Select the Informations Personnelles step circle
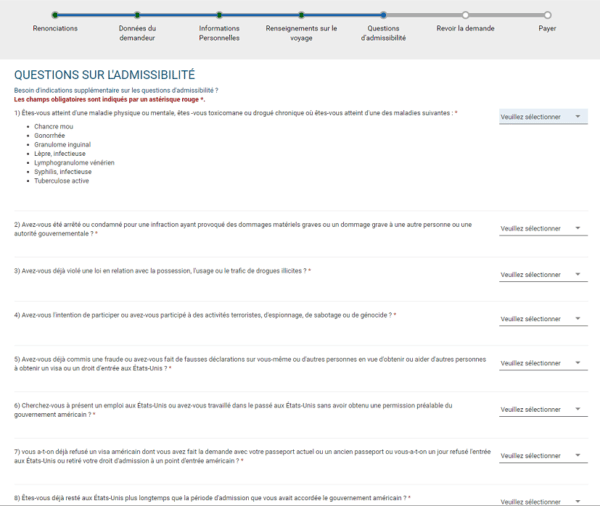The height and width of the screenshot is (506, 600). [x=219, y=15]
